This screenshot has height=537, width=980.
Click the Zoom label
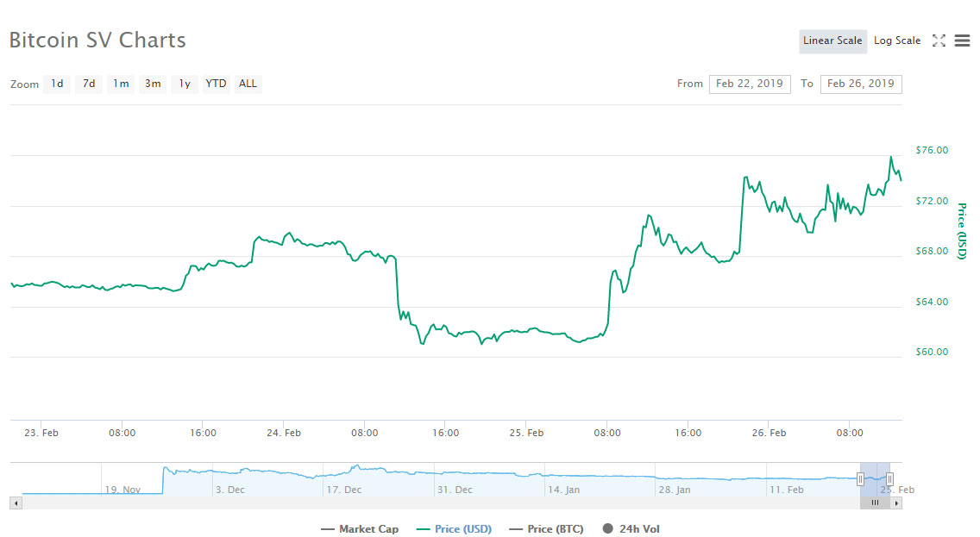24,84
